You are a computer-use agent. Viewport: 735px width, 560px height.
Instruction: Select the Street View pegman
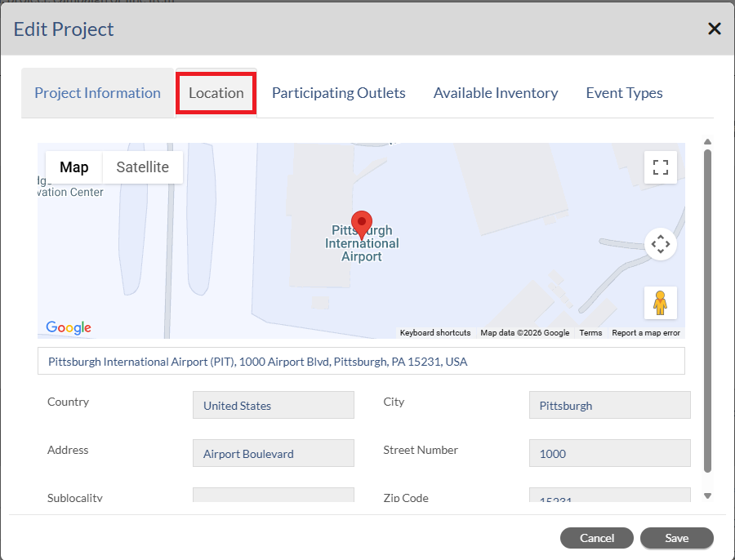[660, 303]
